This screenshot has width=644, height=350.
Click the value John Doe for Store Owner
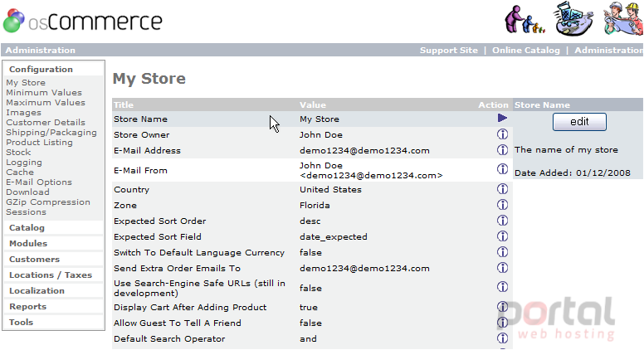click(x=321, y=134)
